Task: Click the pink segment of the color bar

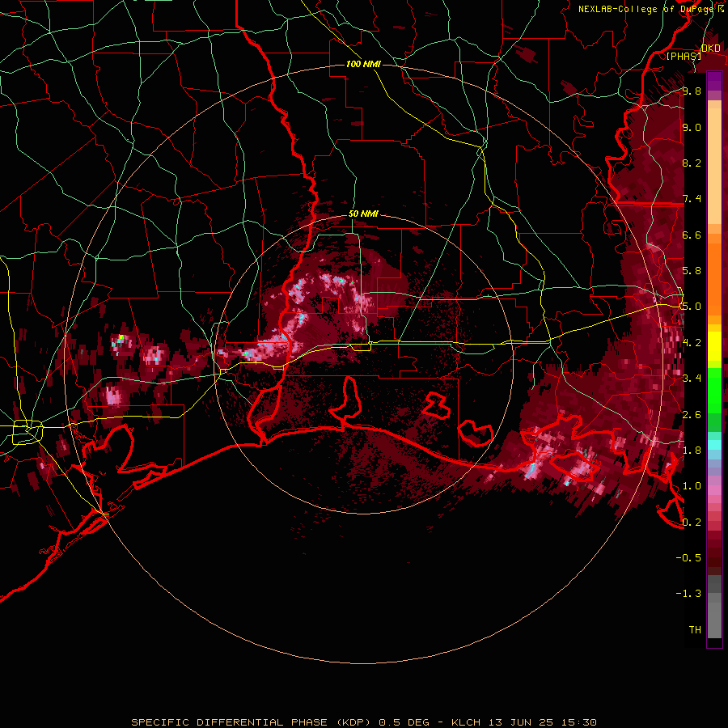Action: point(714,490)
